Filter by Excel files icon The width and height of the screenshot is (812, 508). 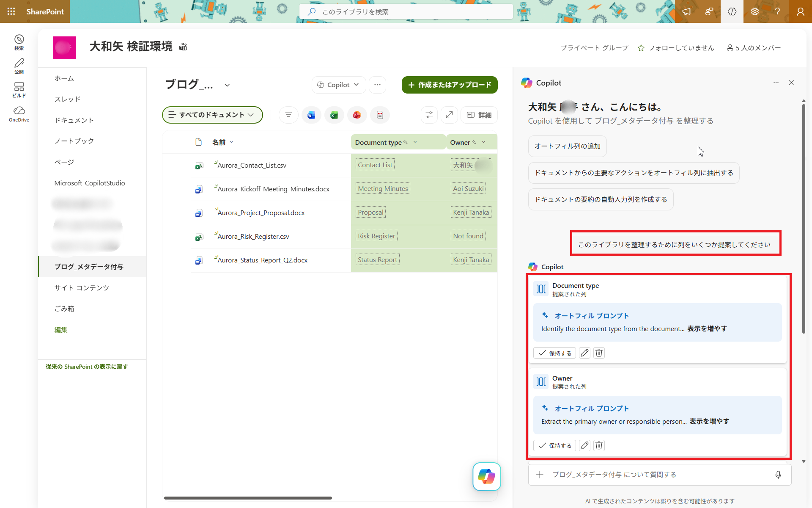(334, 115)
